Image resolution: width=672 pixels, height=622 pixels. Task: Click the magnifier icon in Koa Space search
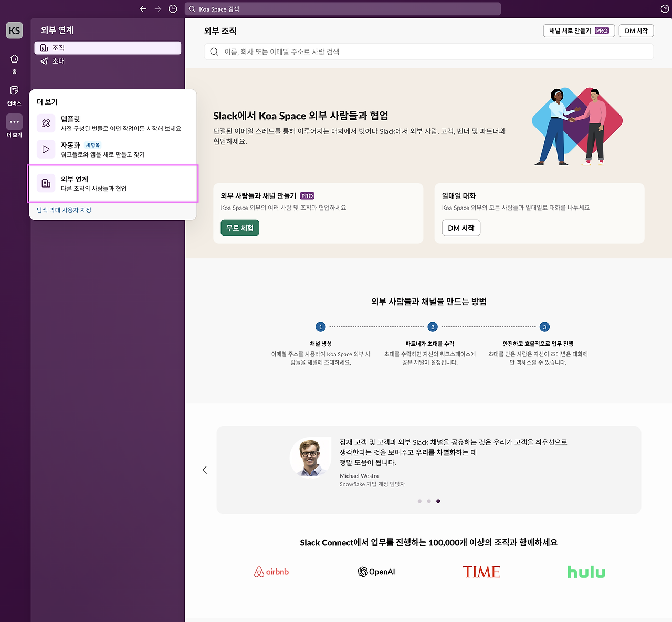[x=192, y=9]
